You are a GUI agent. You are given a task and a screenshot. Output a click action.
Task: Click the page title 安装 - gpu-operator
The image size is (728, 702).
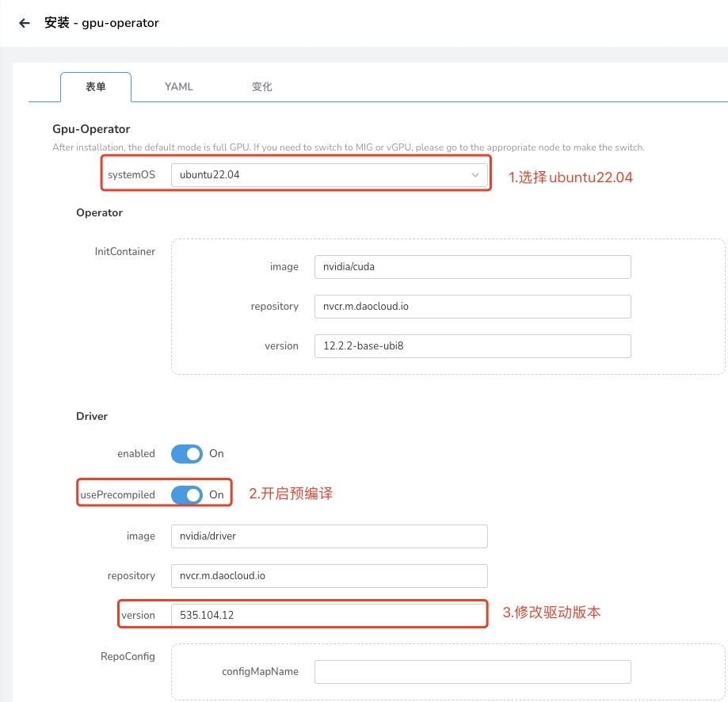[101, 23]
